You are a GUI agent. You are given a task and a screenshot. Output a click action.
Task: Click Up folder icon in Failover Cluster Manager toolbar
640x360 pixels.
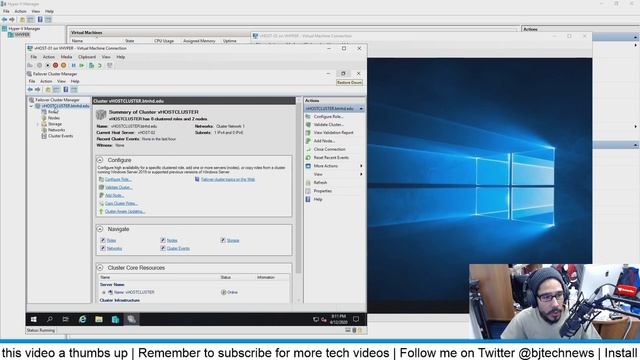(48, 89)
